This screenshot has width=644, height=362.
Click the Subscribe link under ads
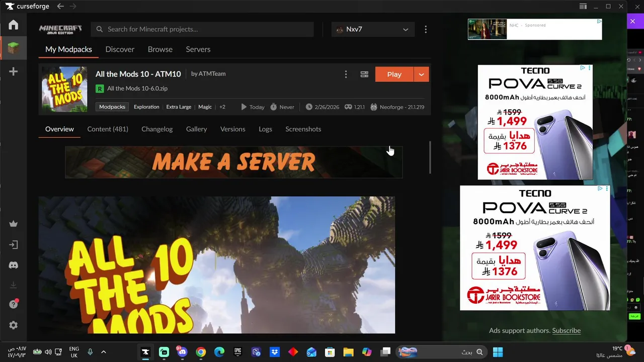tap(566, 330)
